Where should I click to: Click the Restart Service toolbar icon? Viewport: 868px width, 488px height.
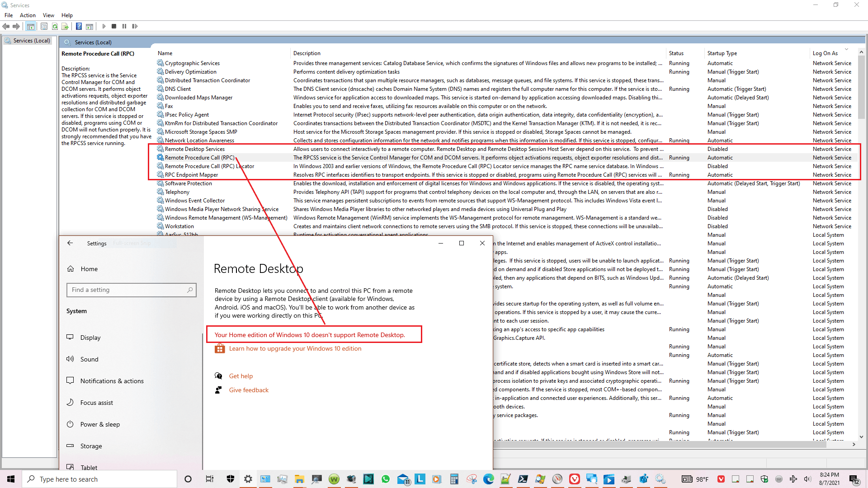click(x=135, y=26)
